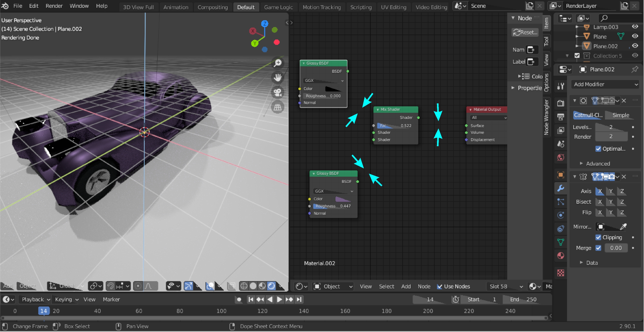Hide Lamp.003 in the outliner
Image resolution: width=644 pixels, height=332 pixels.
tap(635, 26)
